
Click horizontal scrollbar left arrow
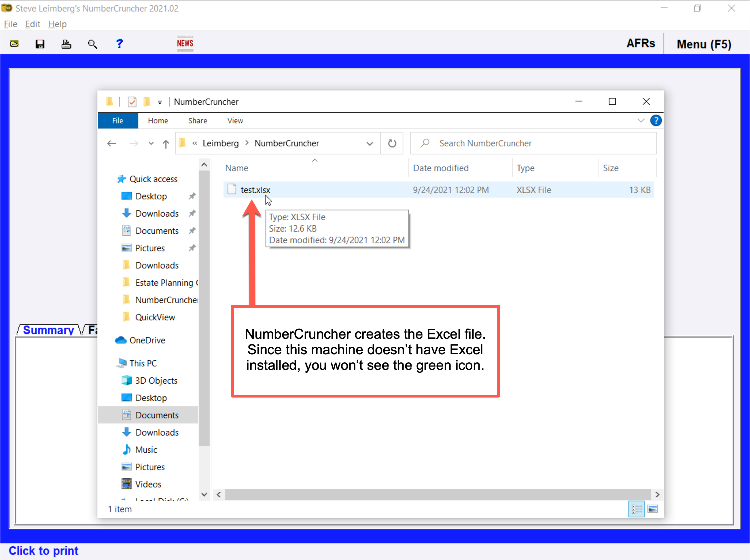click(219, 495)
